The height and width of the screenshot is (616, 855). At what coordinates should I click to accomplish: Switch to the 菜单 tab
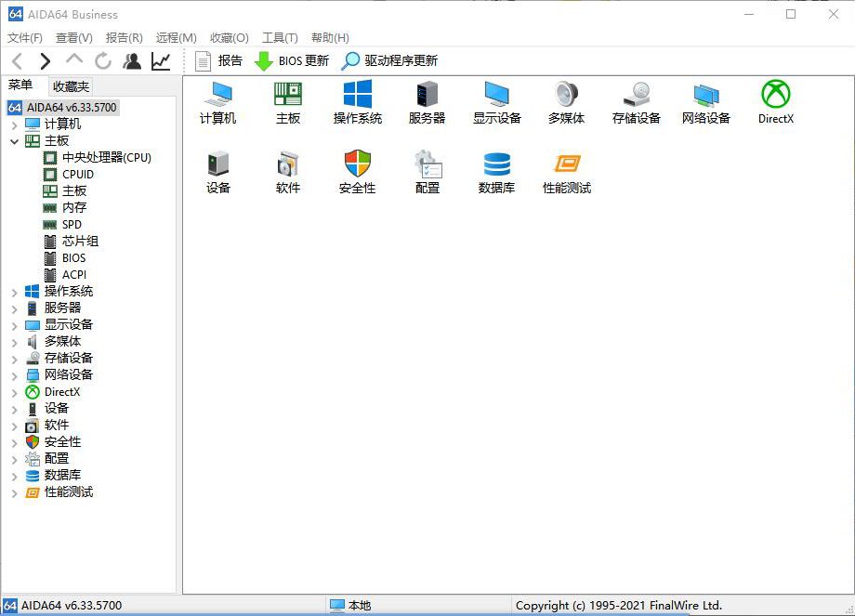tap(20, 85)
